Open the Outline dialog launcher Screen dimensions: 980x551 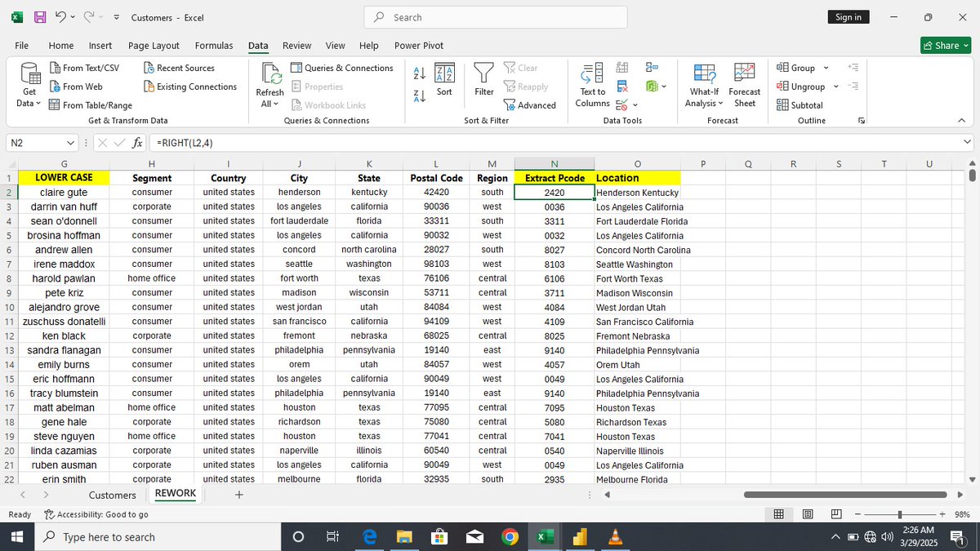coord(862,121)
